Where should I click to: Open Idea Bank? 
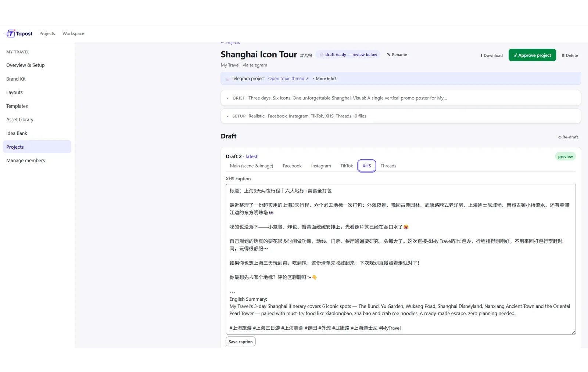(x=37, y=133)
